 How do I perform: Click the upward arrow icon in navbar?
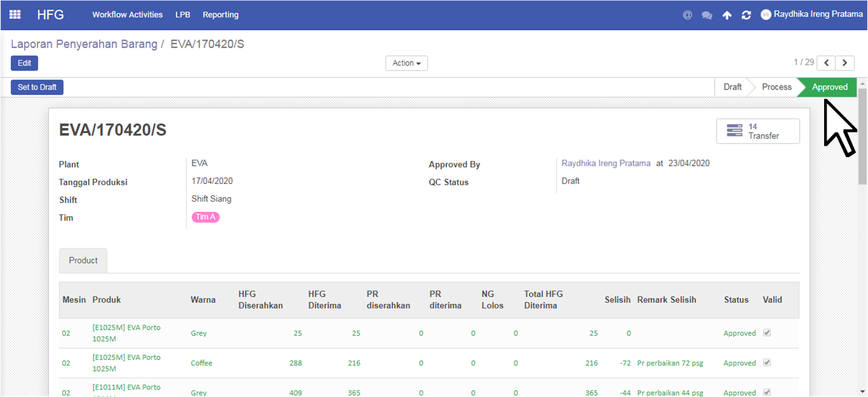727,15
